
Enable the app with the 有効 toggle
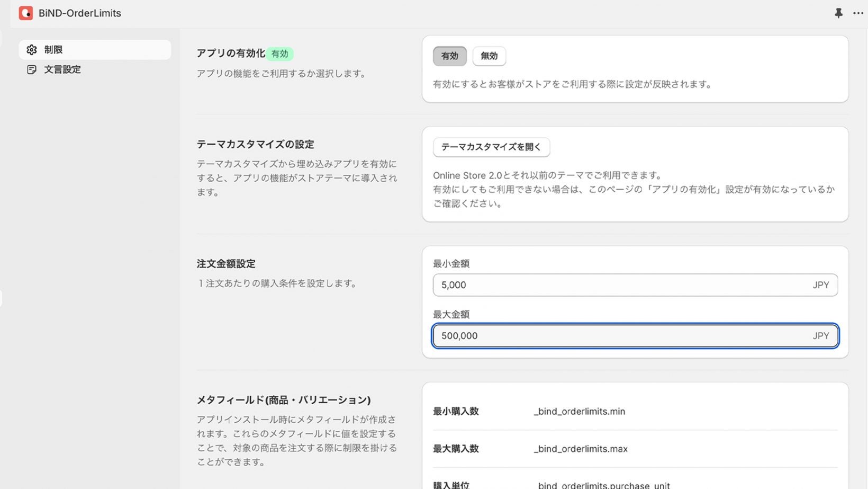(449, 56)
